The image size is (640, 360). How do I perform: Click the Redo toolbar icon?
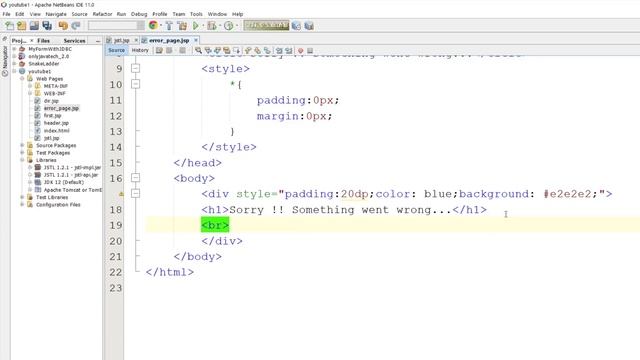tap(76, 26)
